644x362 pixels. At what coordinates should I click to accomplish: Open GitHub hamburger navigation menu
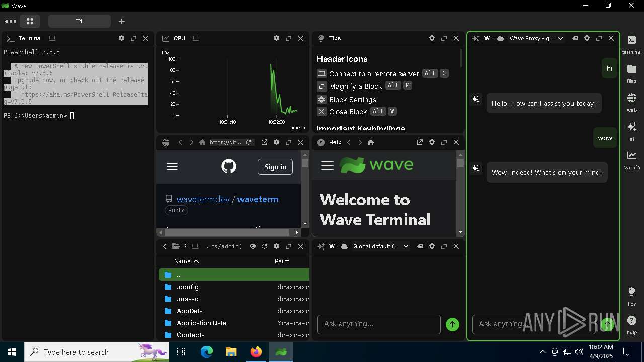172,166
